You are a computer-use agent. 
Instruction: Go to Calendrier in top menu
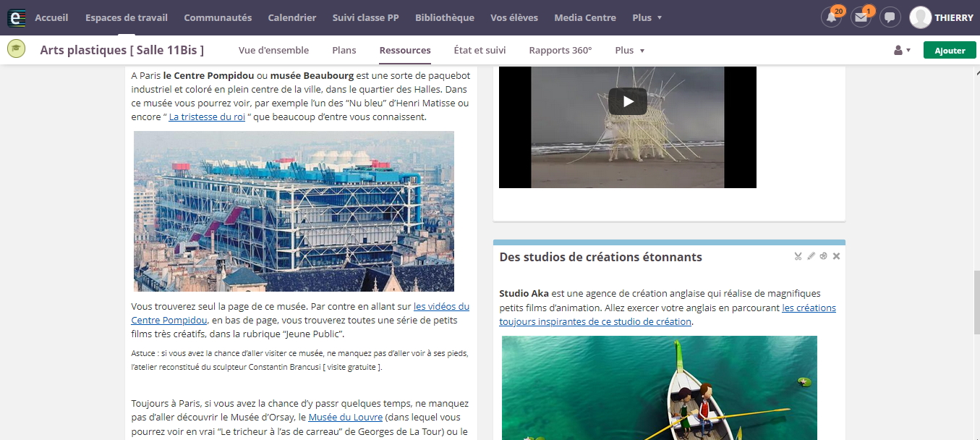pyautogui.click(x=291, y=17)
